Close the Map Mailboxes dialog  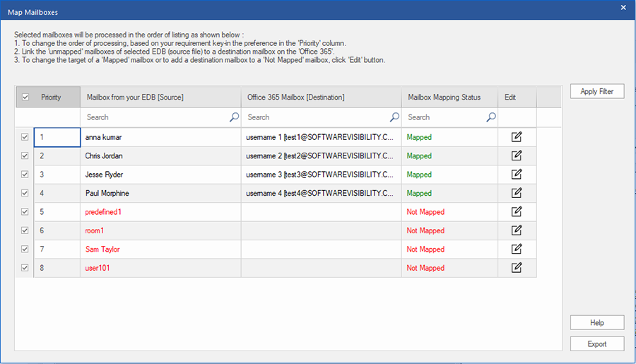click(x=623, y=7)
